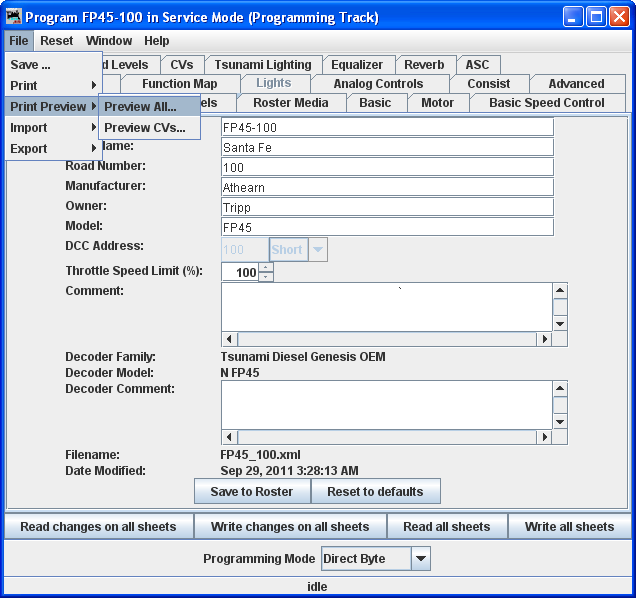This screenshot has width=636, height=598.
Task: Switch to the Tsunami Lighting tab
Action: point(263,65)
